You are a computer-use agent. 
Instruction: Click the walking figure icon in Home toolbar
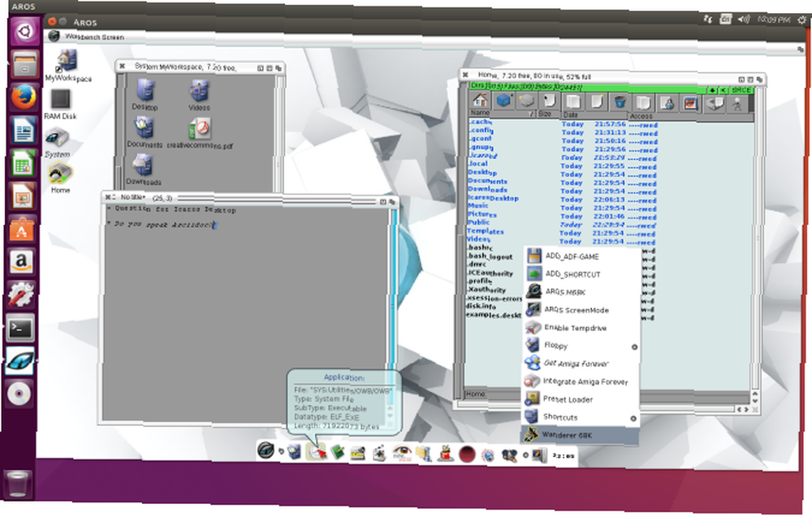pos(737,105)
